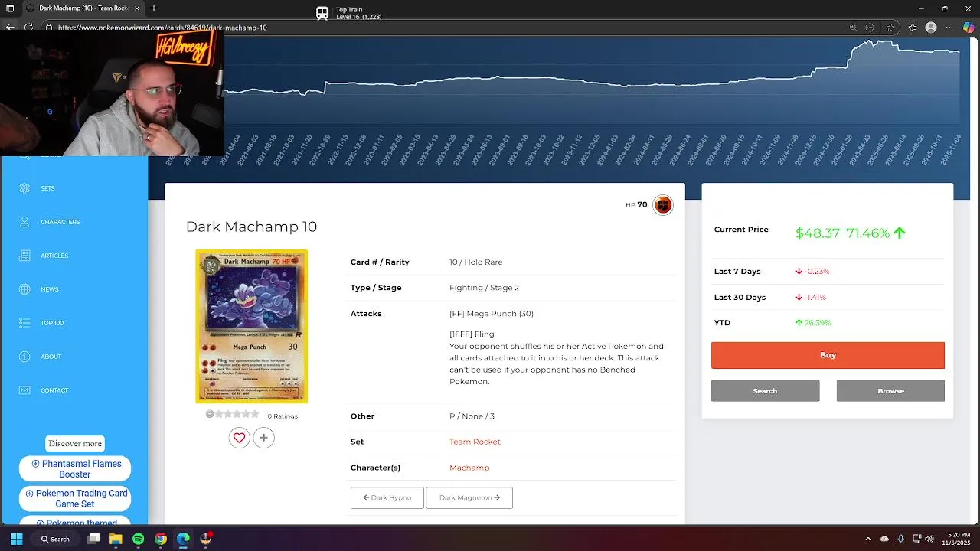Open the Windows Start menu
The width and height of the screenshot is (980, 551).
(x=16, y=539)
